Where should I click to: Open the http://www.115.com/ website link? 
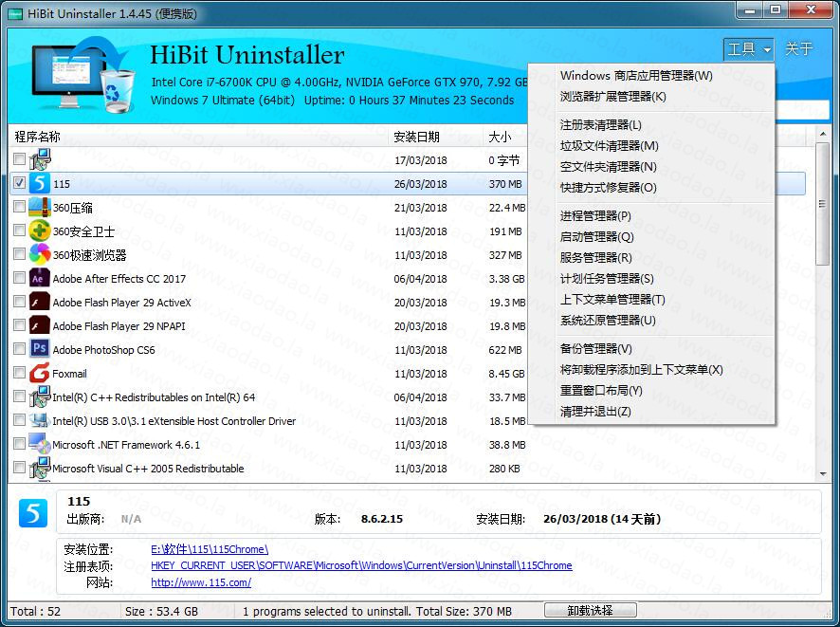(201, 582)
